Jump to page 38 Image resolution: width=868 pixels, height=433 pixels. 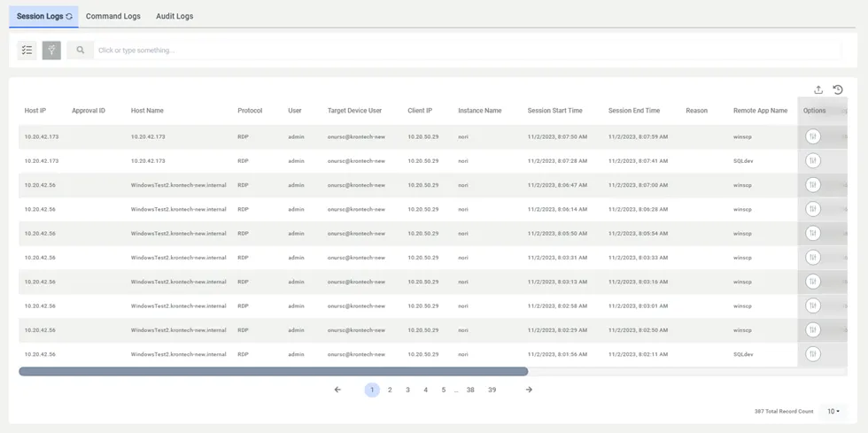pos(470,390)
